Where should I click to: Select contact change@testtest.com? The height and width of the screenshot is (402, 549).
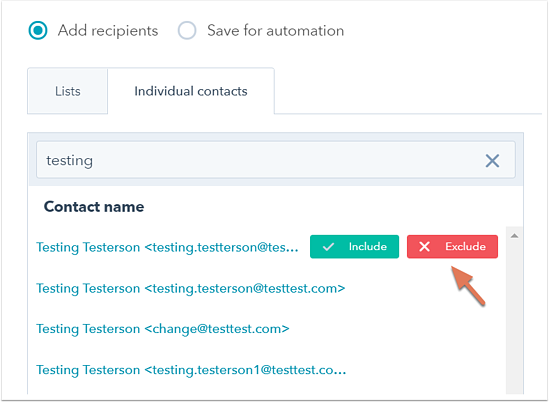click(x=163, y=329)
